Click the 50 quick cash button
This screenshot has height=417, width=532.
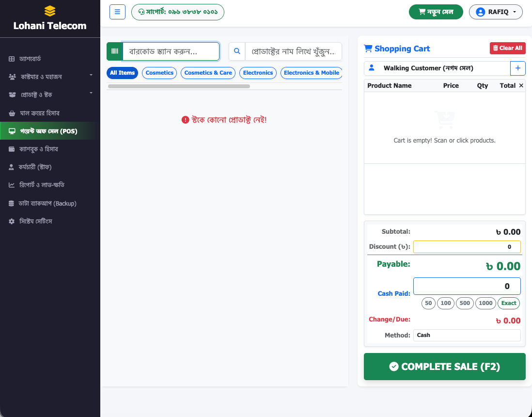[428, 303]
